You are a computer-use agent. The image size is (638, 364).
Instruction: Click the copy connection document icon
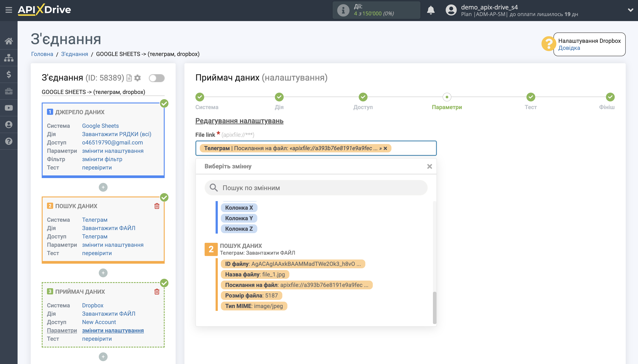coord(129,78)
